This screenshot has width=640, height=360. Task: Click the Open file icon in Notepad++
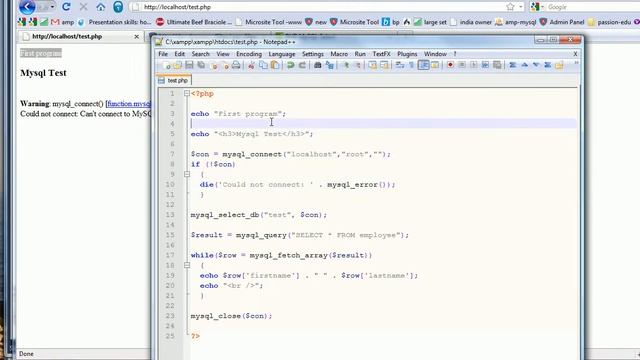pos(178,65)
